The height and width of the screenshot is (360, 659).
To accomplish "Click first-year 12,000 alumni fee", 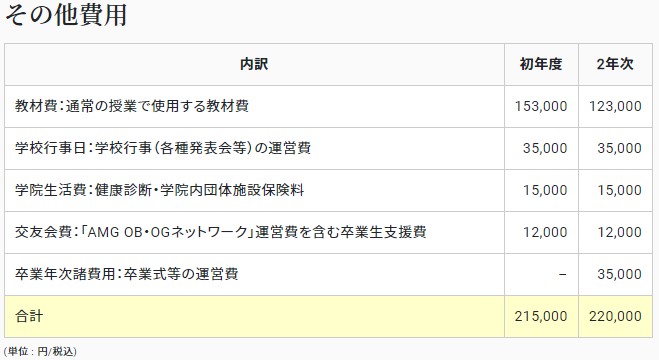I will [545, 232].
